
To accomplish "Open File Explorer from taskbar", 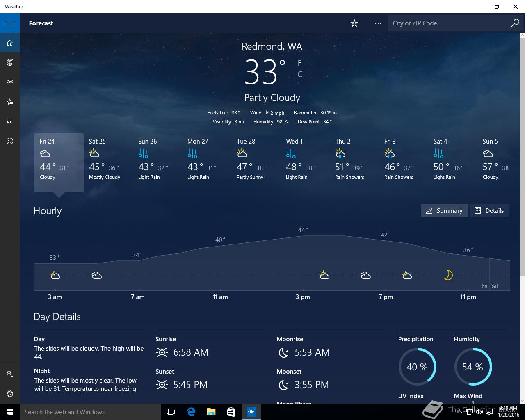I will coord(211,412).
